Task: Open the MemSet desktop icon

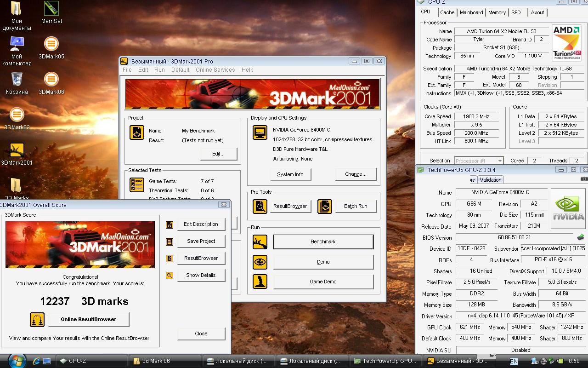Action: point(51,12)
